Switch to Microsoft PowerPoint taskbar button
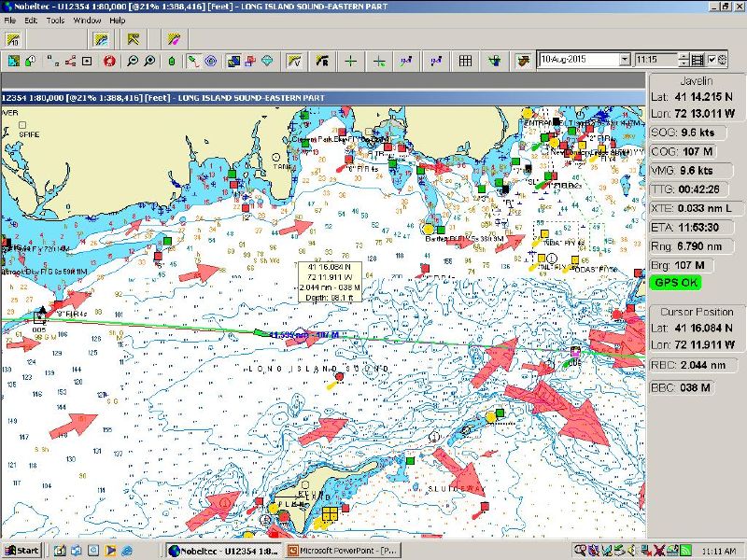747x560 pixels. 344,551
